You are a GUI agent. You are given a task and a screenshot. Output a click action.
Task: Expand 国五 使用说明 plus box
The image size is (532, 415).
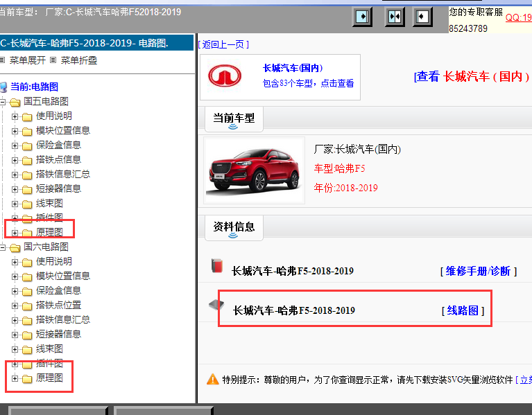(15, 116)
